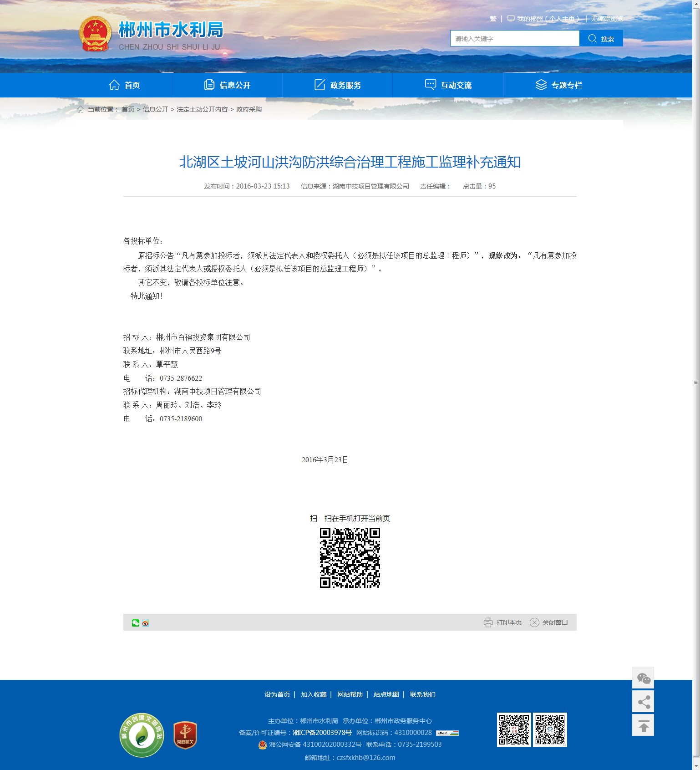Click the monitor icon beside 我的郴州

511,19
